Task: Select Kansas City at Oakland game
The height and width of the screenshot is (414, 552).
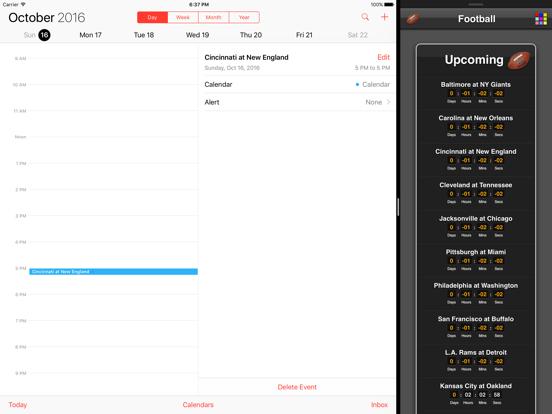Action: [x=476, y=394]
